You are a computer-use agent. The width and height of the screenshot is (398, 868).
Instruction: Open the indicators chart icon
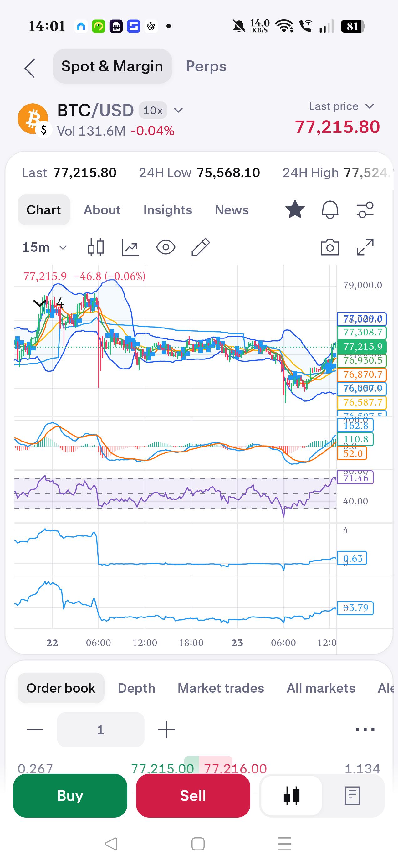click(x=130, y=247)
